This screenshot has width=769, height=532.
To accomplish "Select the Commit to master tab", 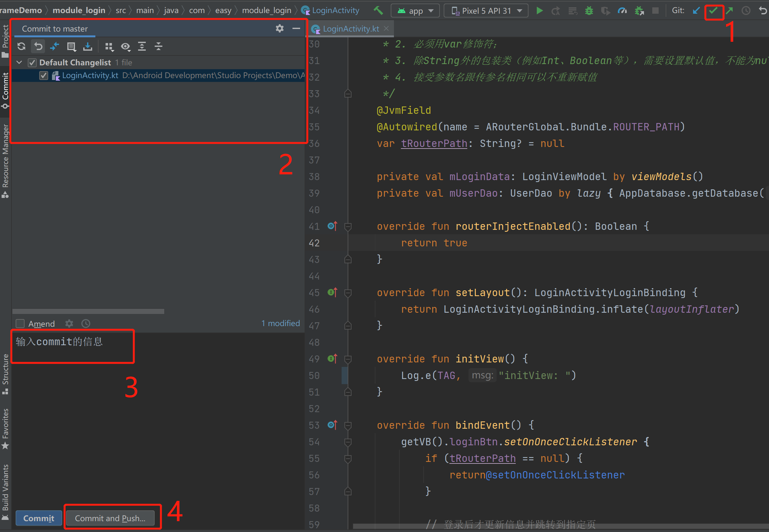I will 55,29.
